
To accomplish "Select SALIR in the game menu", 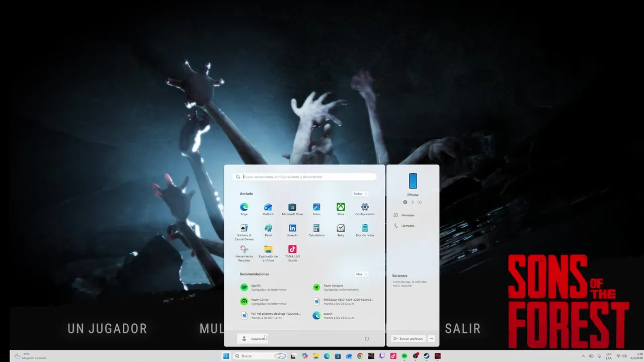I will pos(462,329).
